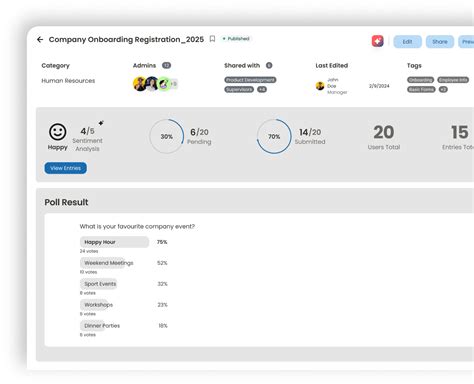The image size is (474, 384).
Task: Click the 2/9/2024 last edited date
Action: (x=379, y=86)
